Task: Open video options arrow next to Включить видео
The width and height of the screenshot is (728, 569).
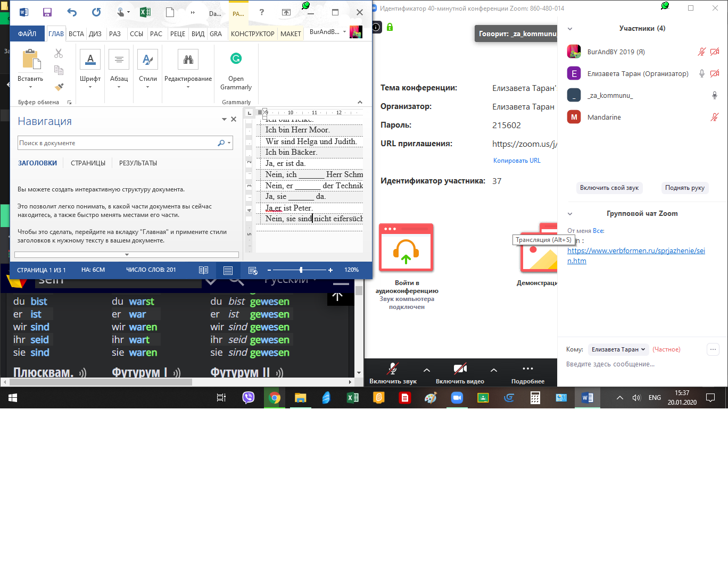Action: 494,370
